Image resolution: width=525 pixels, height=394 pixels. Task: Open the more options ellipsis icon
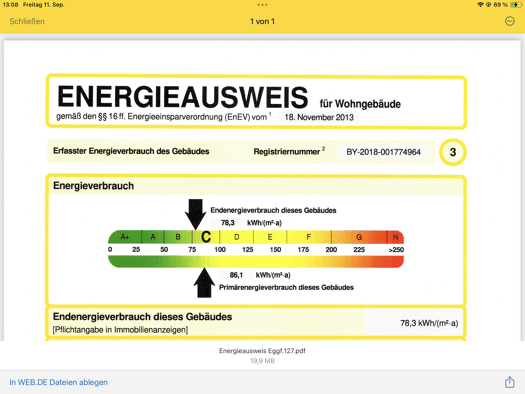[x=510, y=21]
